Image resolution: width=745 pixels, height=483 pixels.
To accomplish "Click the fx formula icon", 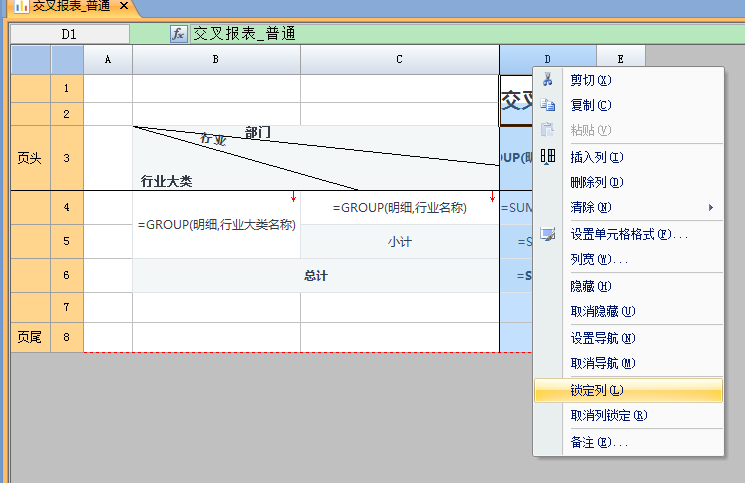I will 178,34.
